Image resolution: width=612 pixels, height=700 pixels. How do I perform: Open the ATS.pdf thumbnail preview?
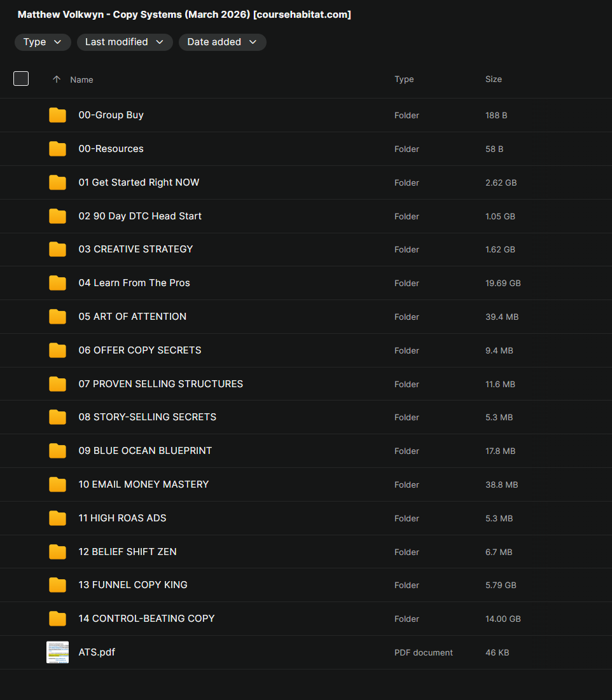click(58, 652)
